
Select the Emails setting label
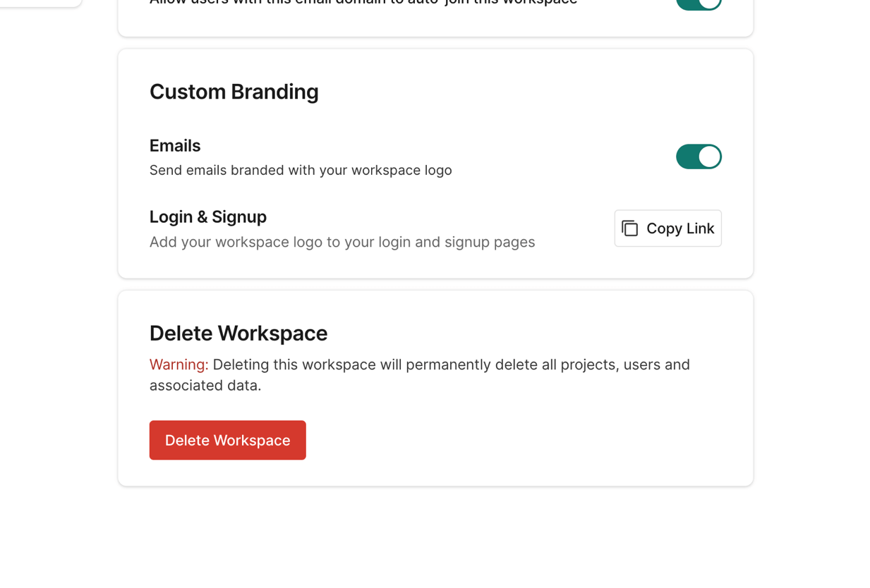[x=175, y=146]
